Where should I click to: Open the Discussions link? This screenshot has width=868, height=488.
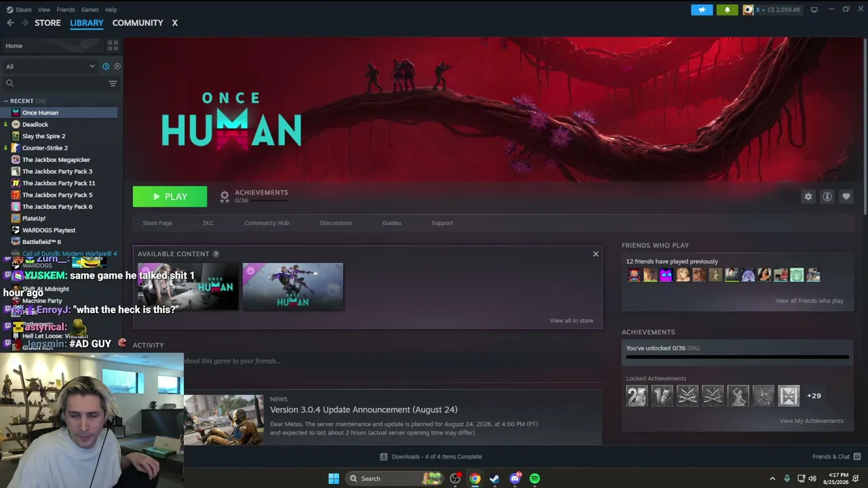[336, 223]
